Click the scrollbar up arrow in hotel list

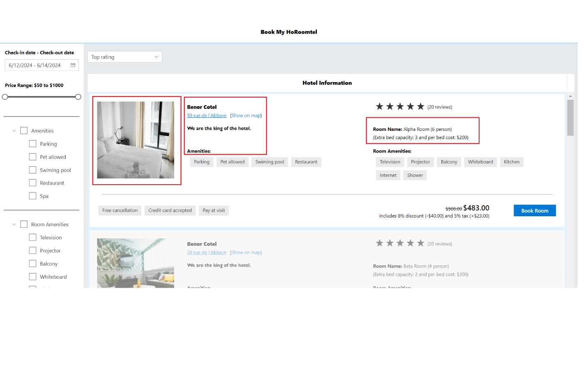coord(570,96)
